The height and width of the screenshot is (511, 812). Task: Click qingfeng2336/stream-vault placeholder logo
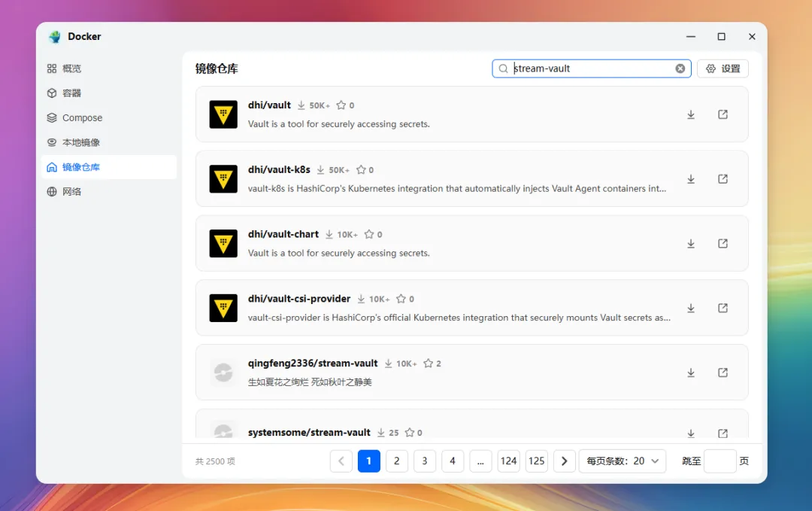(223, 373)
